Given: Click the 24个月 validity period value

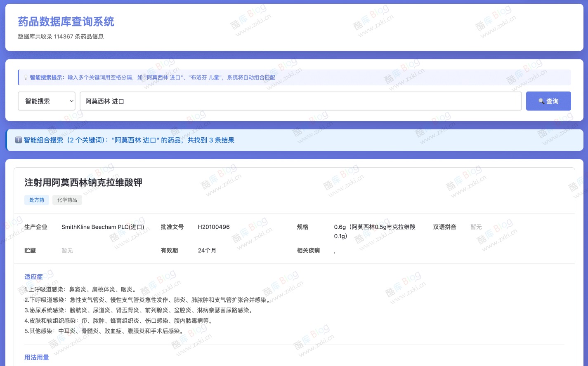Looking at the screenshot, I should [x=207, y=250].
